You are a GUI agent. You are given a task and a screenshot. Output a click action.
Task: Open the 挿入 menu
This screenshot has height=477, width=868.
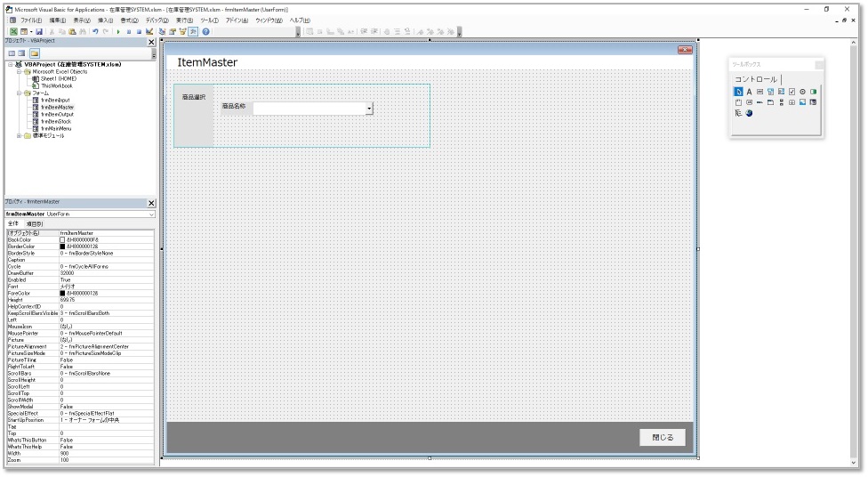[105, 20]
